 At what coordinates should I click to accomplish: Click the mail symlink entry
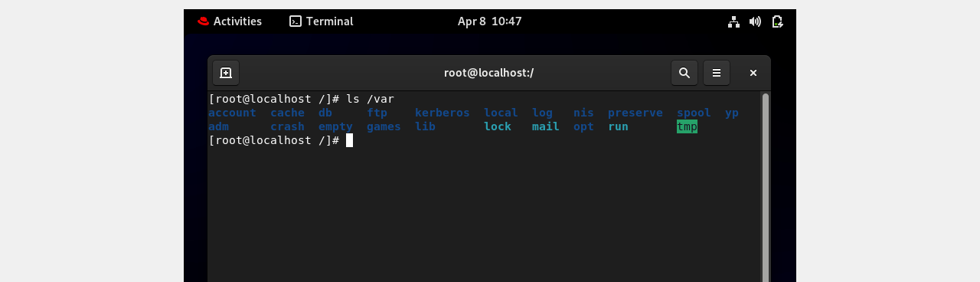[x=546, y=126]
